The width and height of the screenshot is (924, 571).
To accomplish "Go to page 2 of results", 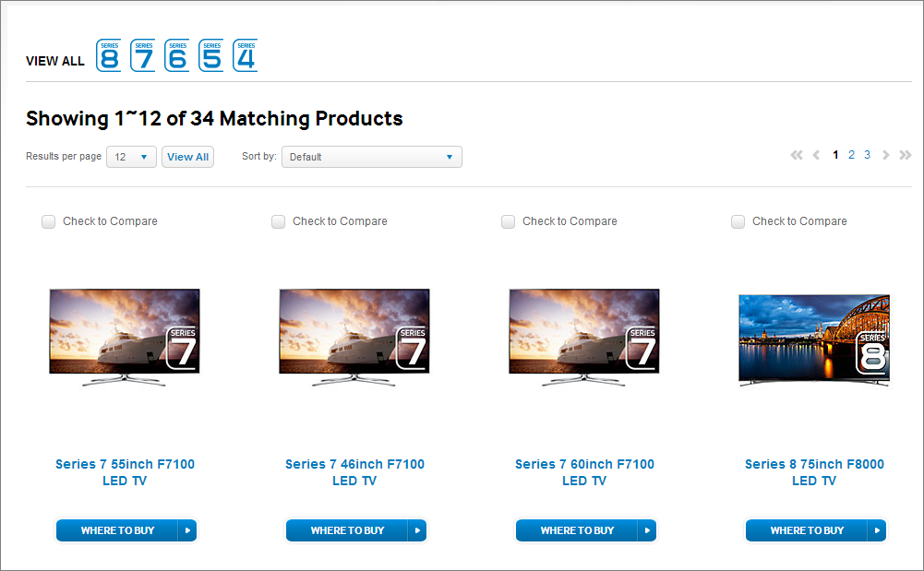I will (x=851, y=155).
